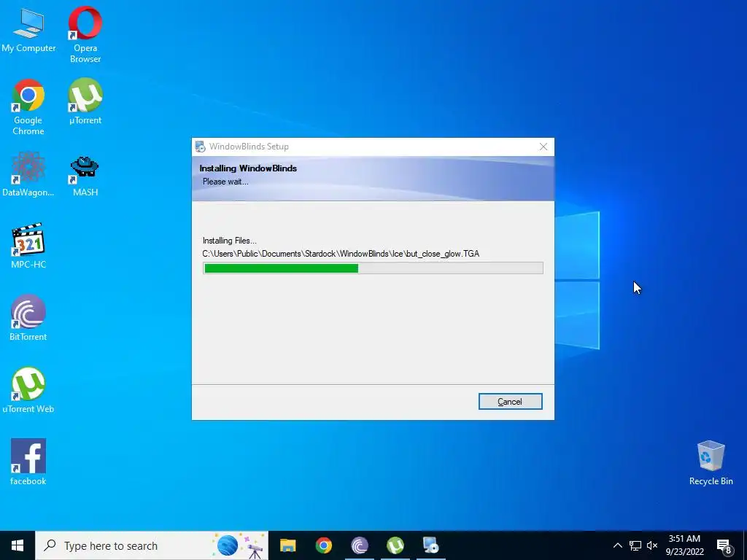Open uTorrent Web desktop shortcut

(28, 390)
